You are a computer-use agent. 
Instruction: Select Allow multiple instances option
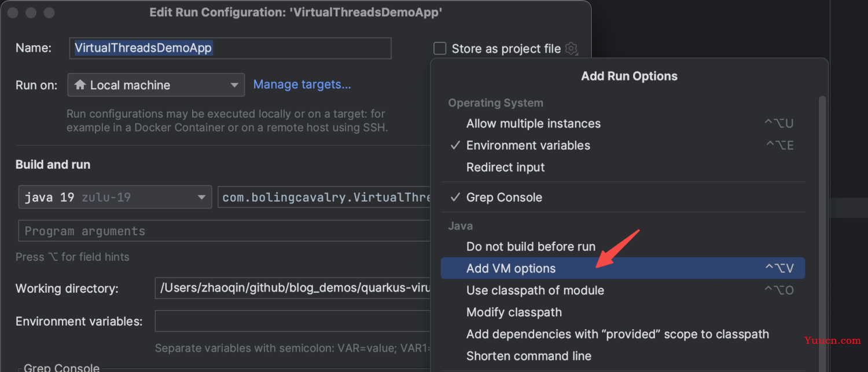[623, 123]
